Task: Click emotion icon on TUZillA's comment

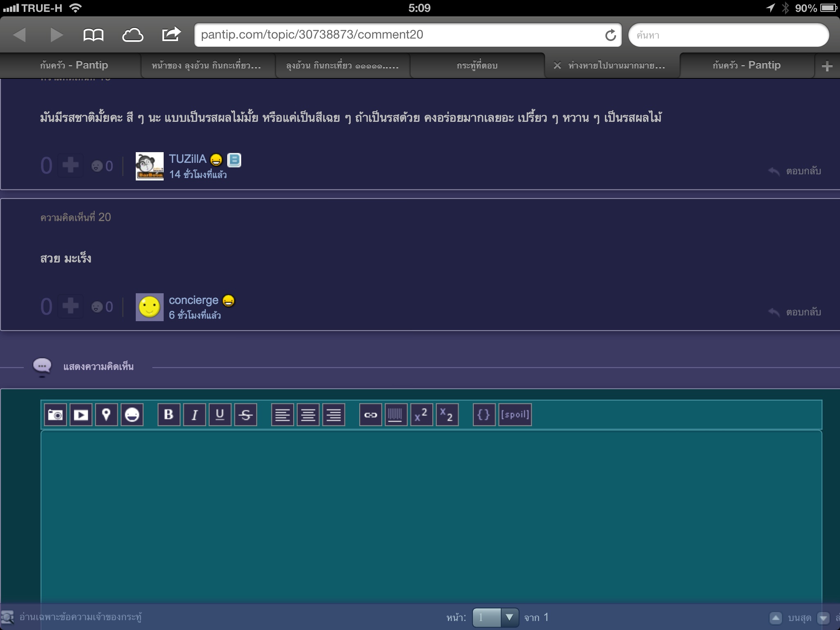Action: pyautogui.click(x=97, y=166)
